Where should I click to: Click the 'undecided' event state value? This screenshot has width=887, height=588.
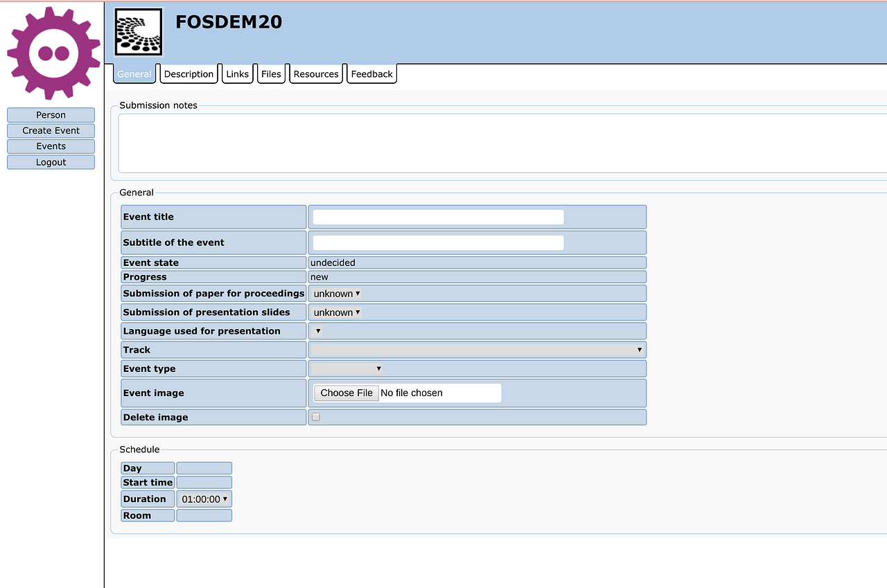click(333, 262)
